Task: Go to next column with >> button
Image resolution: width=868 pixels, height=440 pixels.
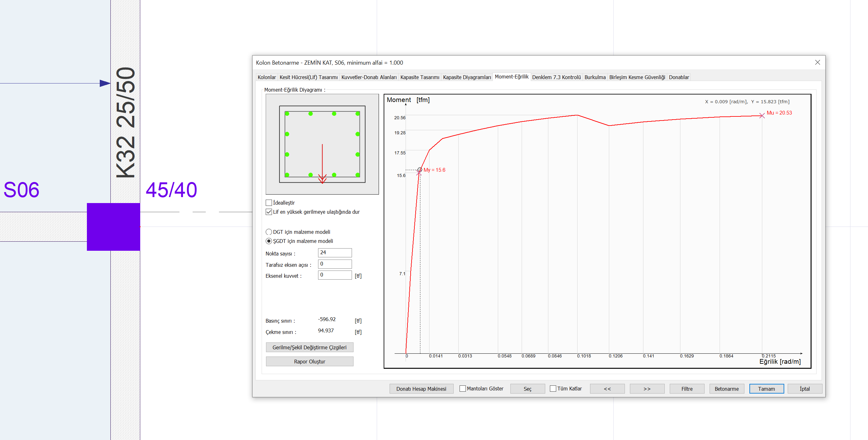Action: pos(647,389)
